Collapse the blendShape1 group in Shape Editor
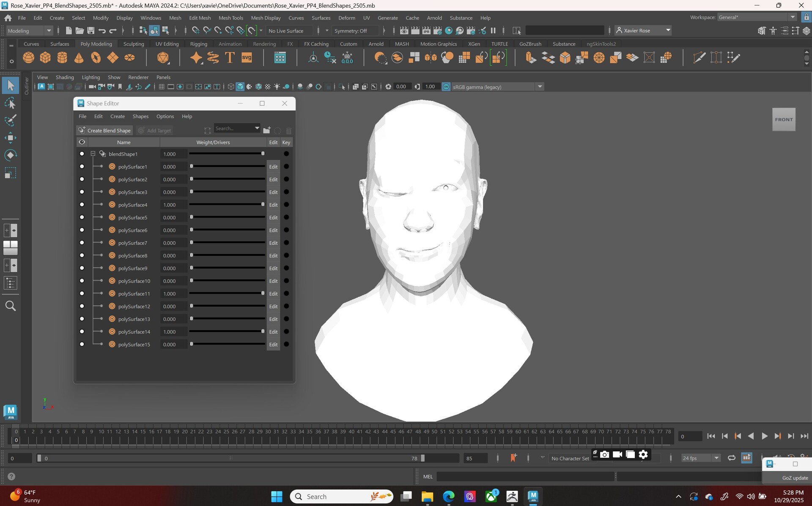The width and height of the screenshot is (812, 506). click(93, 153)
